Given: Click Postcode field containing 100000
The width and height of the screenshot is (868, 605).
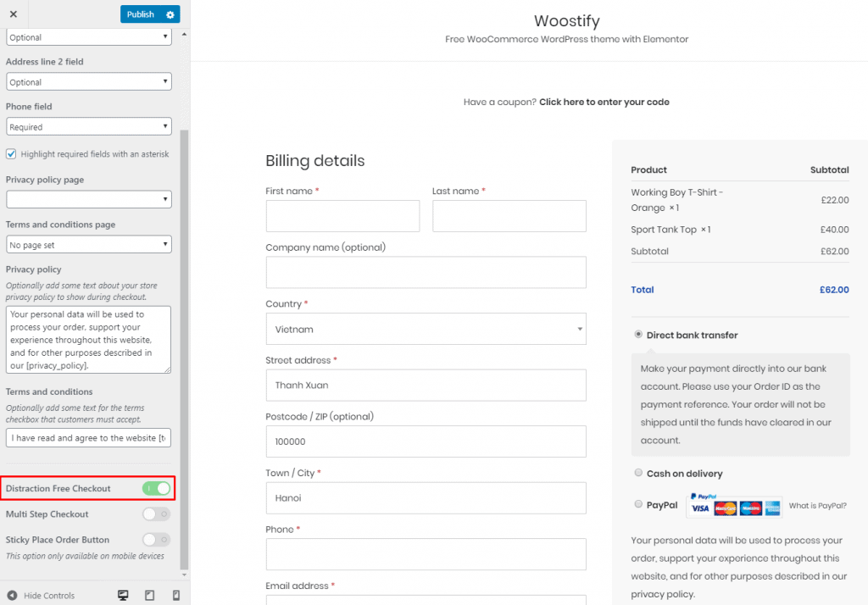Looking at the screenshot, I should point(426,441).
